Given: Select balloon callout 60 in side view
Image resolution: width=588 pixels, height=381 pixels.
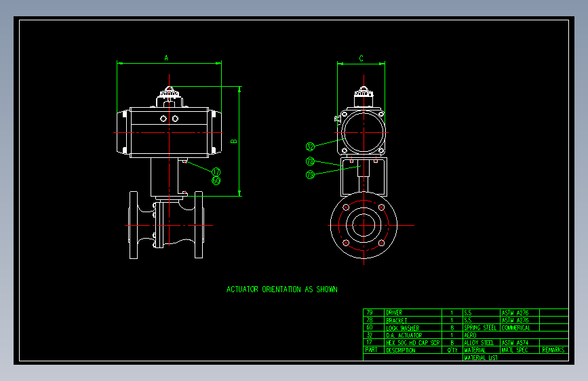Looking at the screenshot, I should (216, 180).
